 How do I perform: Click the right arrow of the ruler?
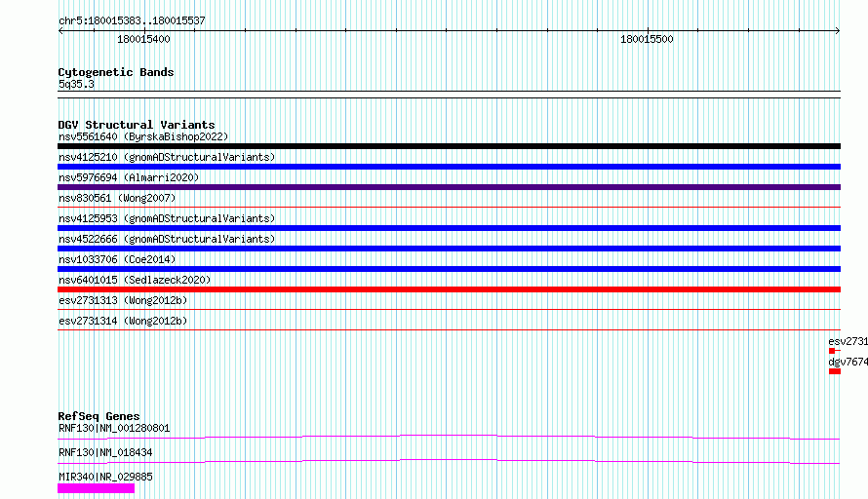(838, 31)
